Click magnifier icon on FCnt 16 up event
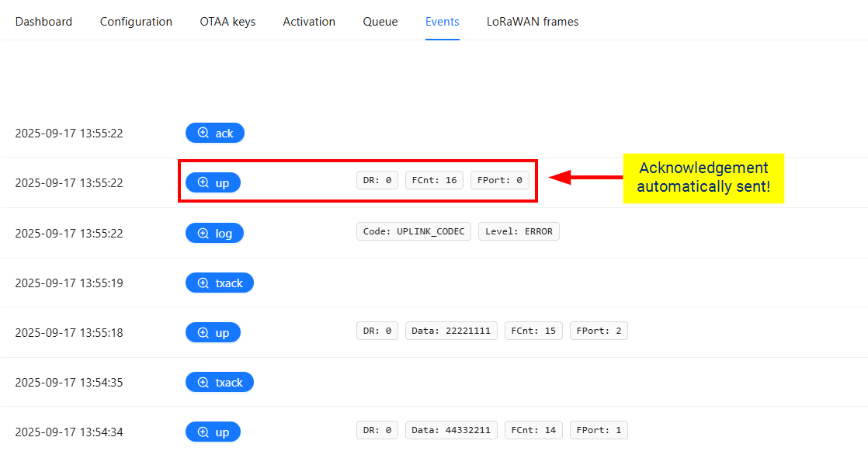Viewport: 868px width, 451px height. (x=203, y=183)
